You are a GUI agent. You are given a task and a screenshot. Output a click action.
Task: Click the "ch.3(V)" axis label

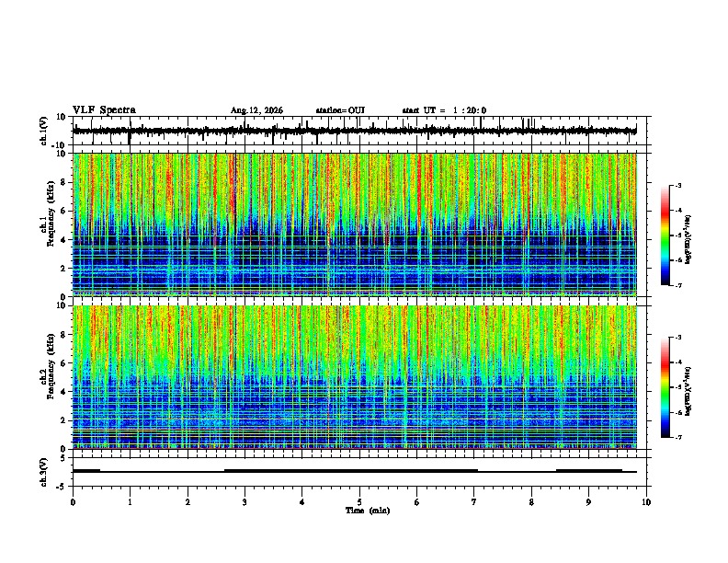[x=44, y=473]
